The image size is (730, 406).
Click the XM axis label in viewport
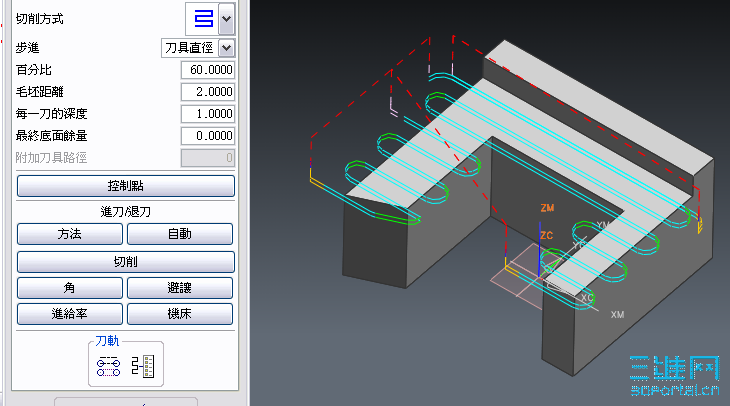point(617,315)
